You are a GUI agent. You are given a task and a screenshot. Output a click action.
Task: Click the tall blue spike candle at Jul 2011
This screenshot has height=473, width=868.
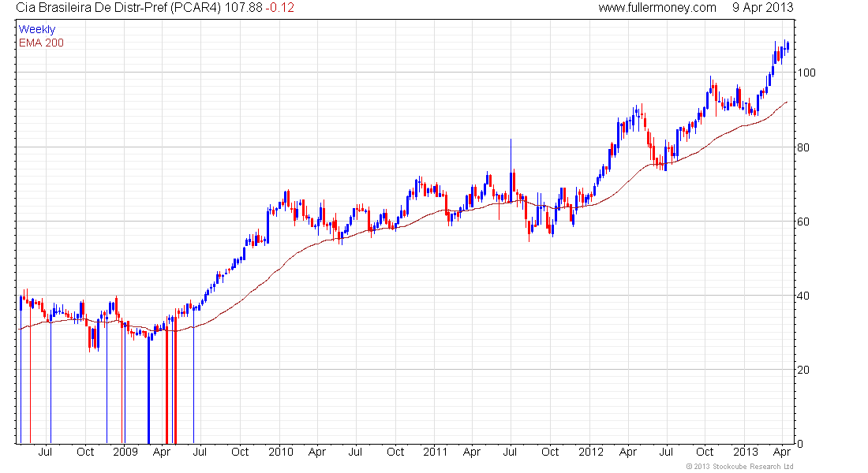(511, 172)
